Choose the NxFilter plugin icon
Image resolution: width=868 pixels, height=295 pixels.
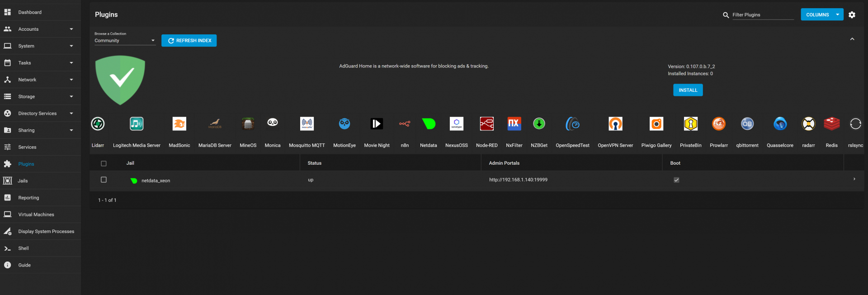(x=514, y=124)
